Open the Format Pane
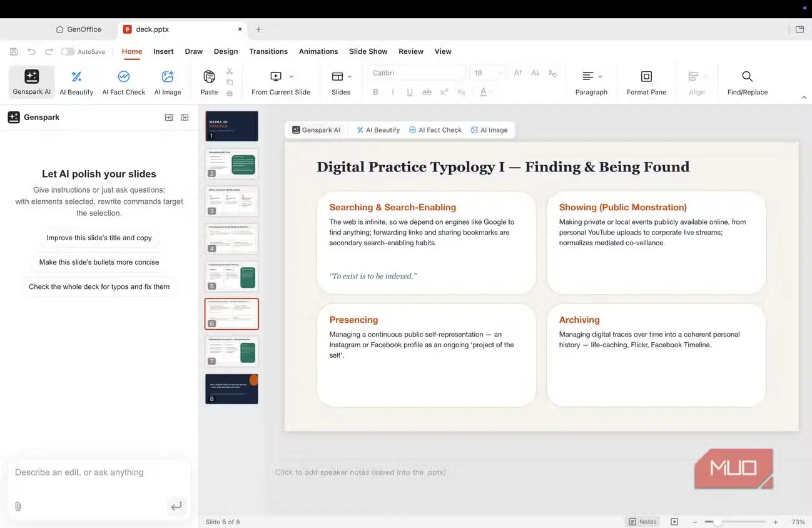The image size is (812, 528). tap(646, 82)
